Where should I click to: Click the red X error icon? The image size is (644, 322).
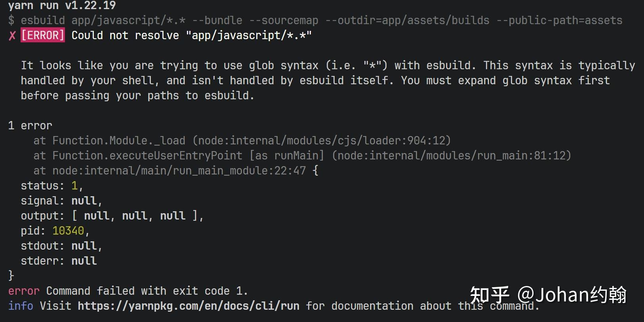12,36
